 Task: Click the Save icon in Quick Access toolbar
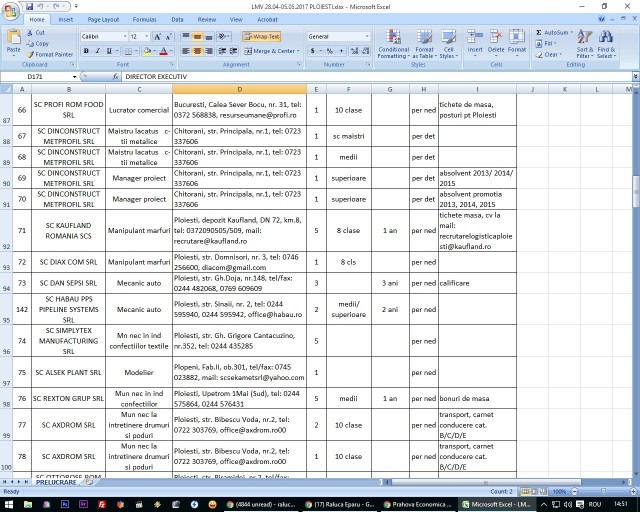(x=29, y=7)
